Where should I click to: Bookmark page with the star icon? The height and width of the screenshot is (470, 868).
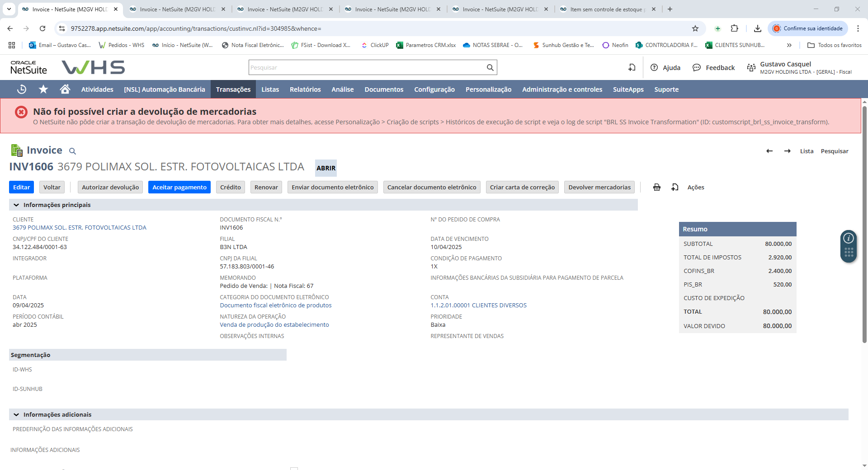tap(695, 28)
